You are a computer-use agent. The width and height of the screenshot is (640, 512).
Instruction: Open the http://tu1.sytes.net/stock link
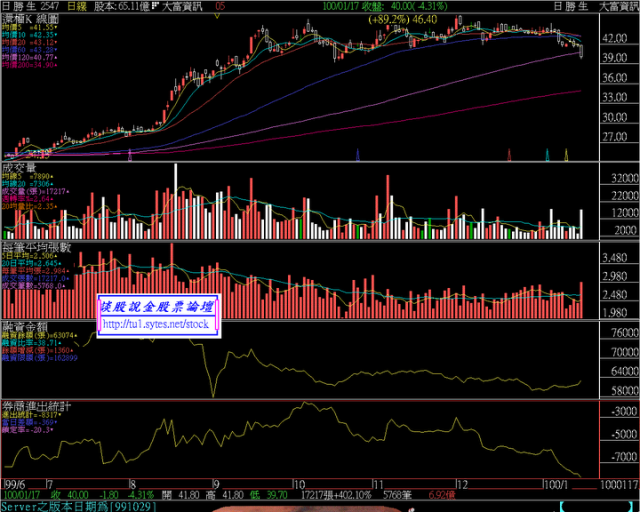pyautogui.click(x=156, y=324)
